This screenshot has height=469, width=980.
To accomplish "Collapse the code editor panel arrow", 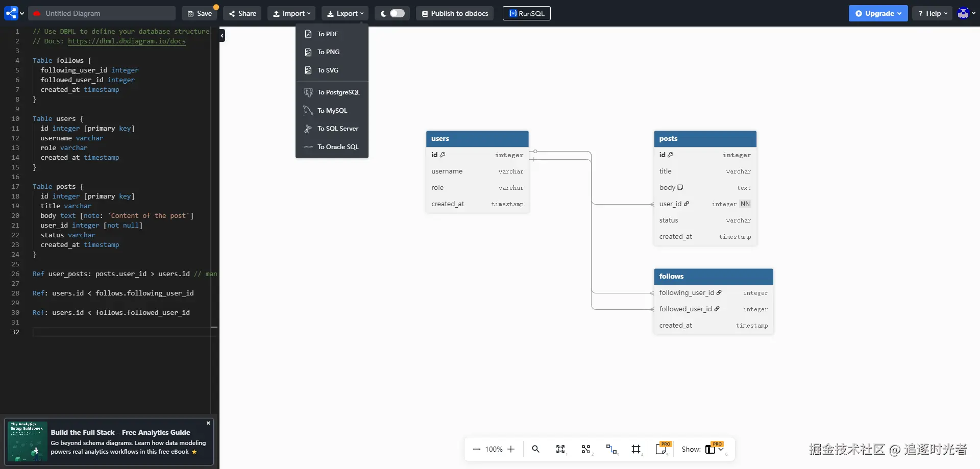I will point(222,36).
